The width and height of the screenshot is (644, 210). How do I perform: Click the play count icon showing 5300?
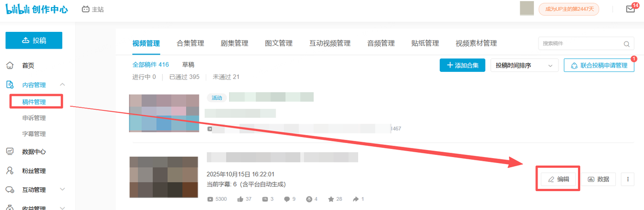(210, 199)
